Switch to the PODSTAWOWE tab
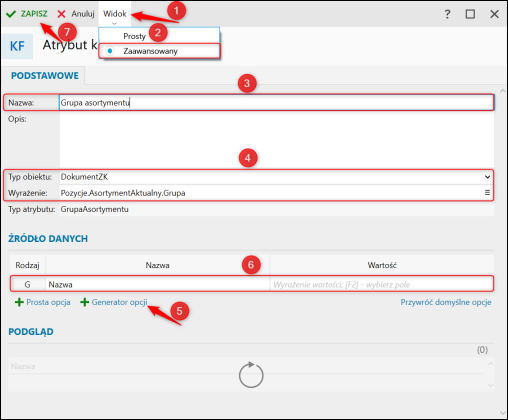This screenshot has height=420, width=508. [45, 76]
